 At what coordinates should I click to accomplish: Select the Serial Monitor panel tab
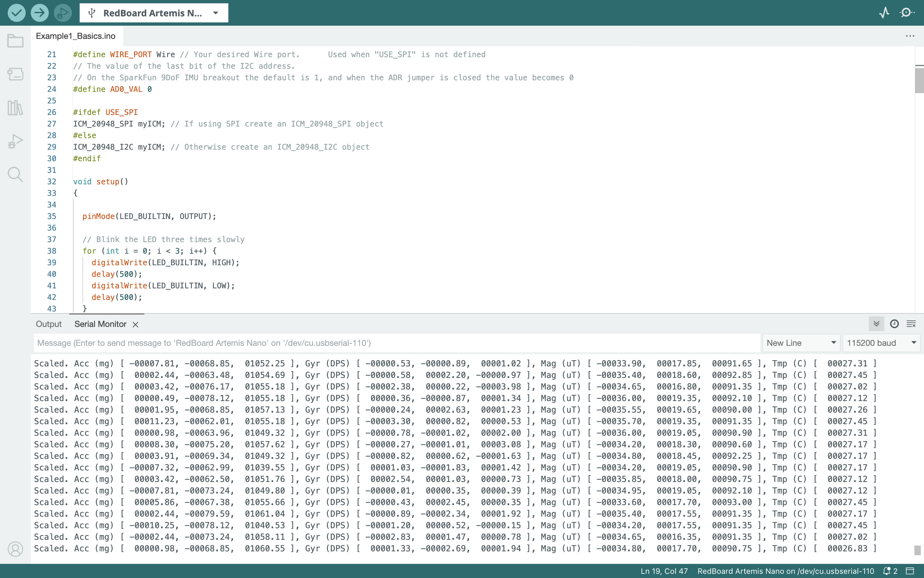(100, 324)
